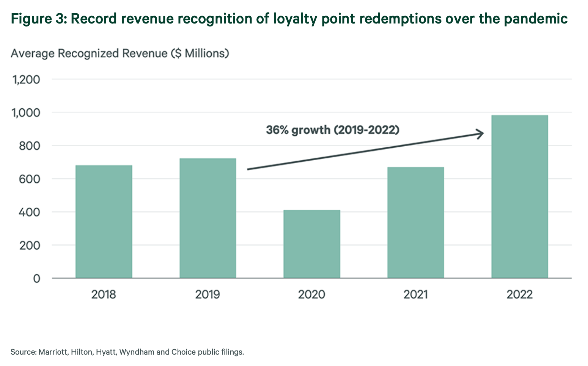Click the source note about public filings
The height and width of the screenshot is (366, 588).
click(127, 352)
